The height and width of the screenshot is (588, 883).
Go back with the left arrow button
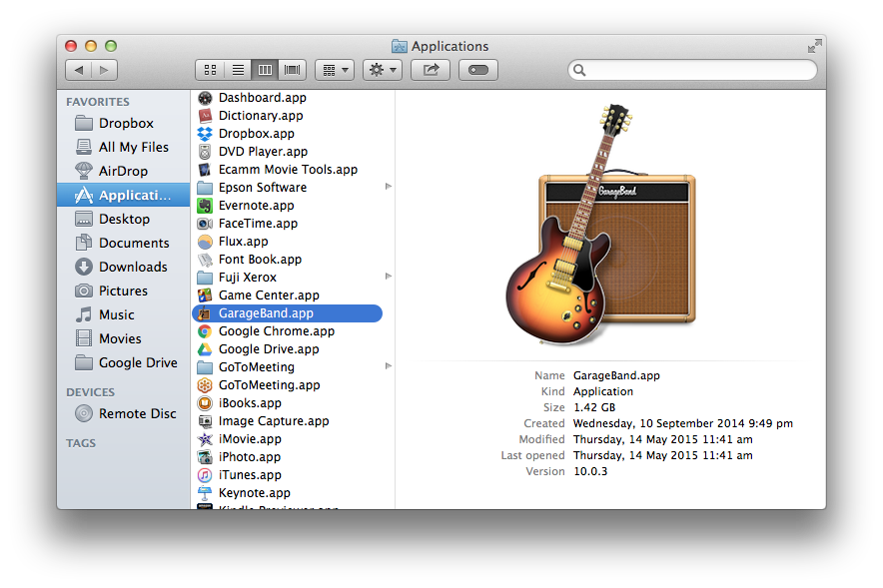[x=78, y=70]
